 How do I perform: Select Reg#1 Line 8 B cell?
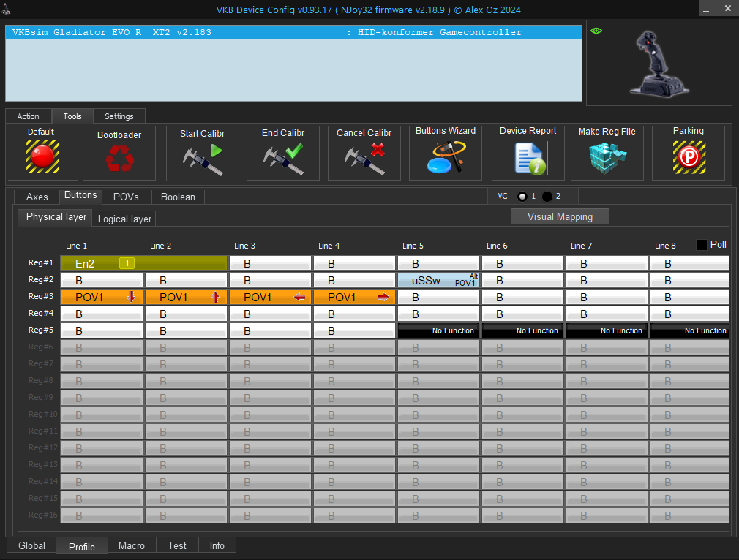tap(689, 263)
